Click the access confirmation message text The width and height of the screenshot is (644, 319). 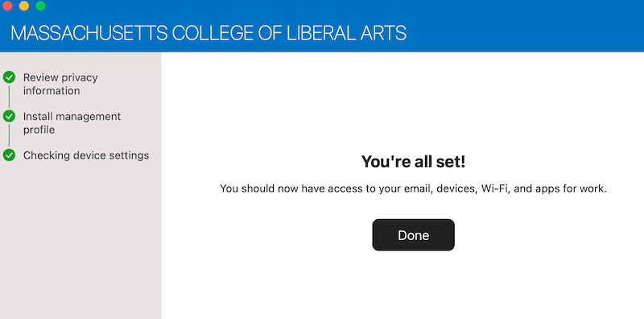[413, 188]
